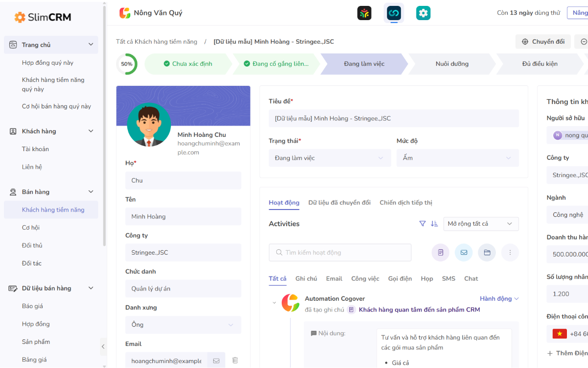Click the purple note activity icon
Screen dimensions: 588x368
(x=441, y=253)
